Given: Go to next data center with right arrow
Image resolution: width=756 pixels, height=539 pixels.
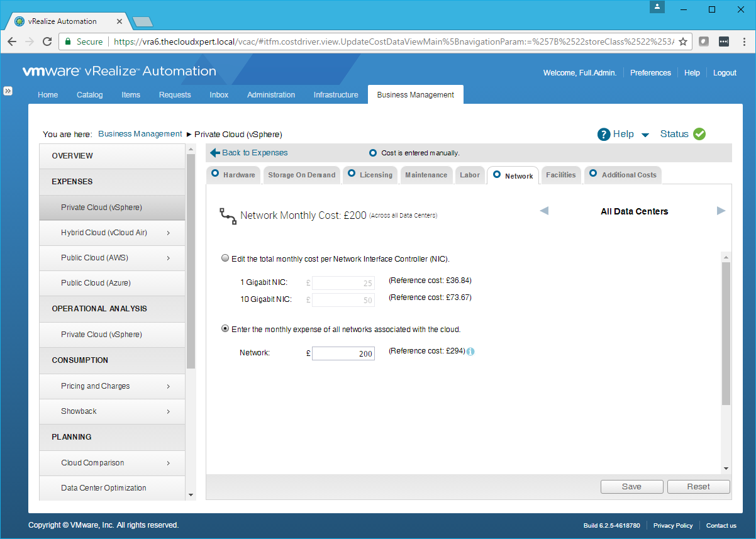Looking at the screenshot, I should (721, 211).
